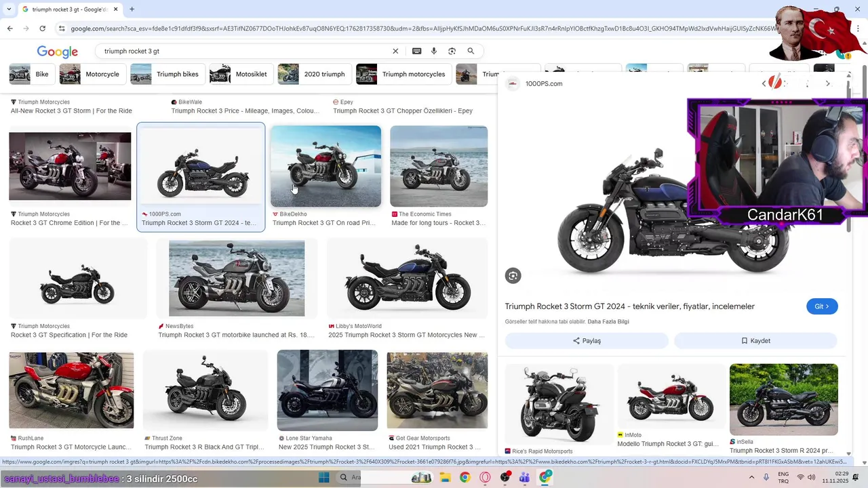Open Microsoft Teams from the taskbar
868x488 pixels.
[525, 477]
